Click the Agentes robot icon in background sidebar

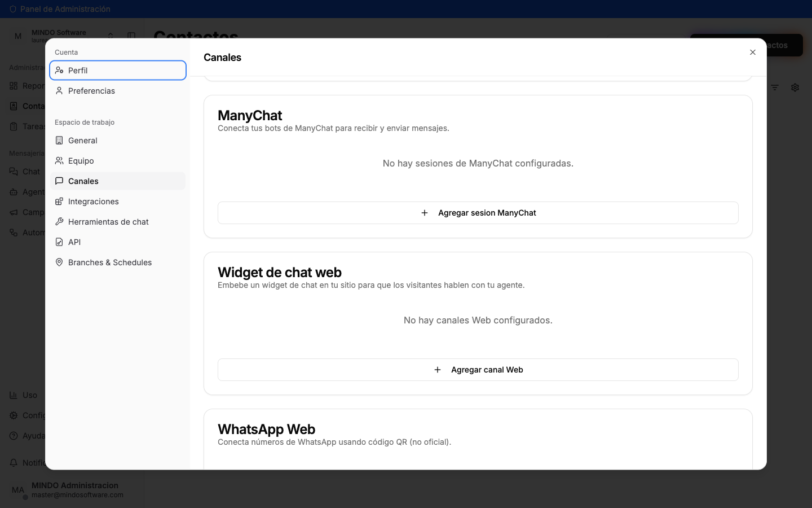pos(14,192)
